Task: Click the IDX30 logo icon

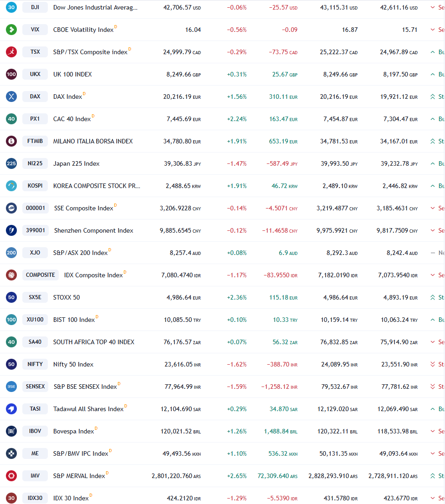Action: [x=11, y=498]
